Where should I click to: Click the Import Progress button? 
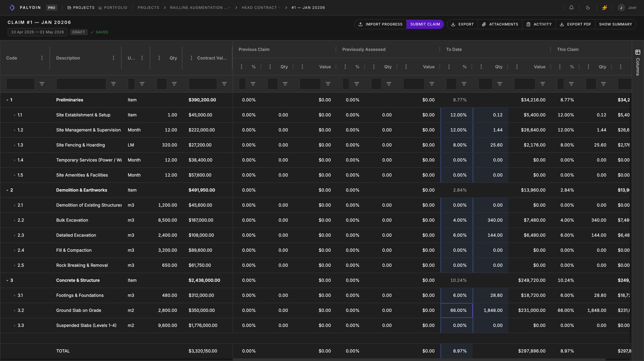tap(380, 24)
